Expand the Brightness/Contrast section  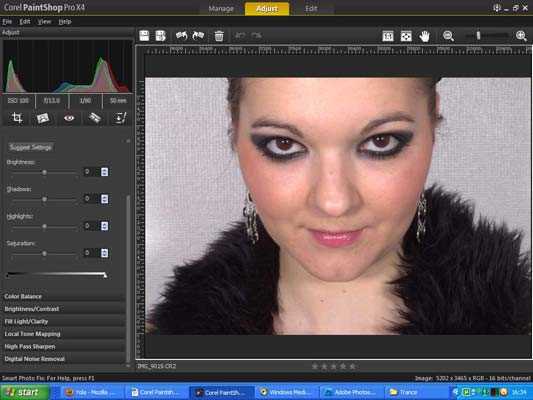point(64,309)
